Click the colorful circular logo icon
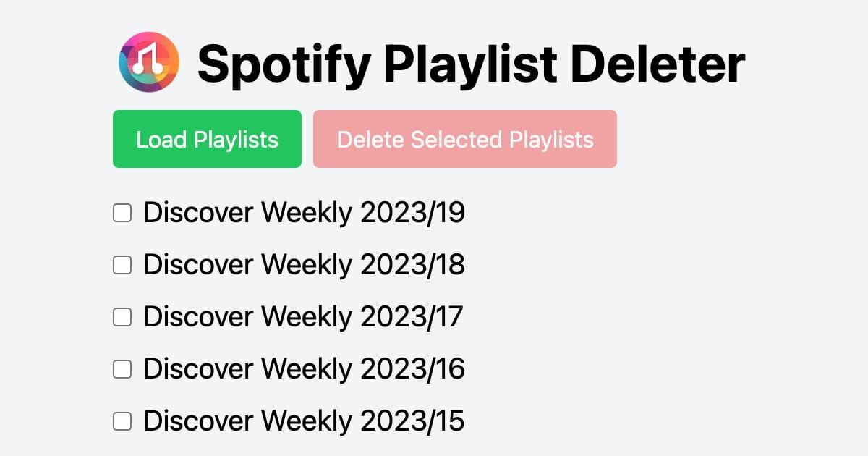 pos(148,63)
